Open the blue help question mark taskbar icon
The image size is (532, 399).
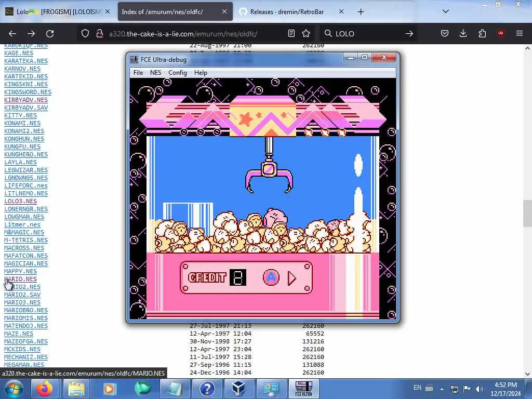207,389
